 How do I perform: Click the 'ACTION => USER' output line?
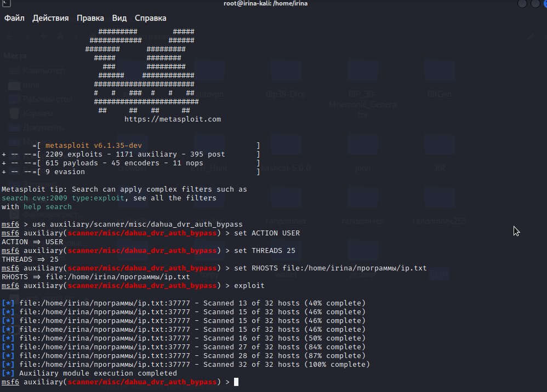click(32, 242)
